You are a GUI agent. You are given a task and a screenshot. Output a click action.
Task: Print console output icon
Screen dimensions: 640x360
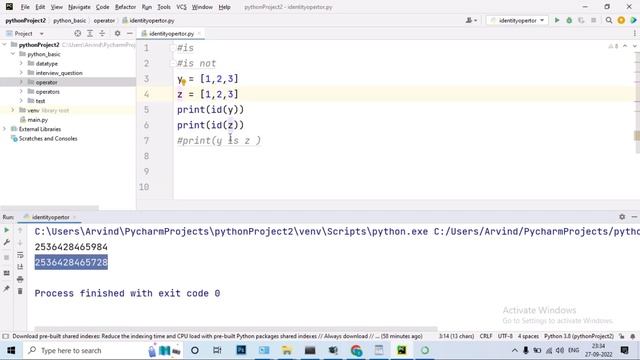20,279
